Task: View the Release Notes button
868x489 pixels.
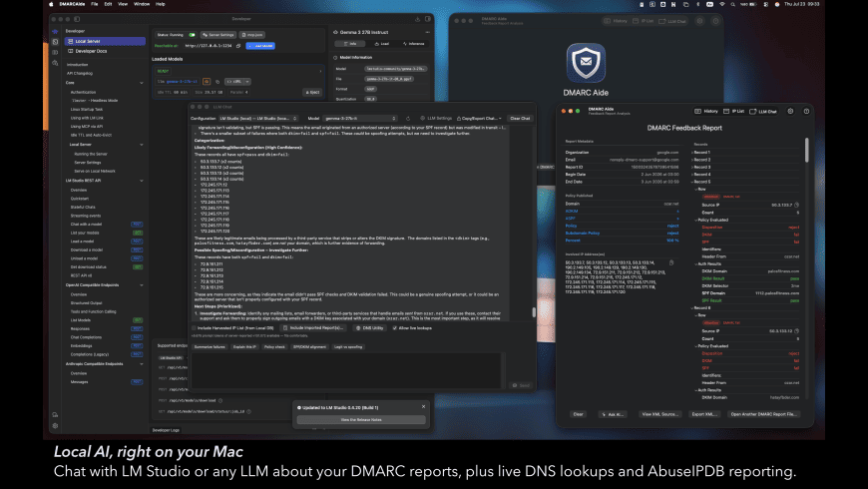Action: point(361,420)
